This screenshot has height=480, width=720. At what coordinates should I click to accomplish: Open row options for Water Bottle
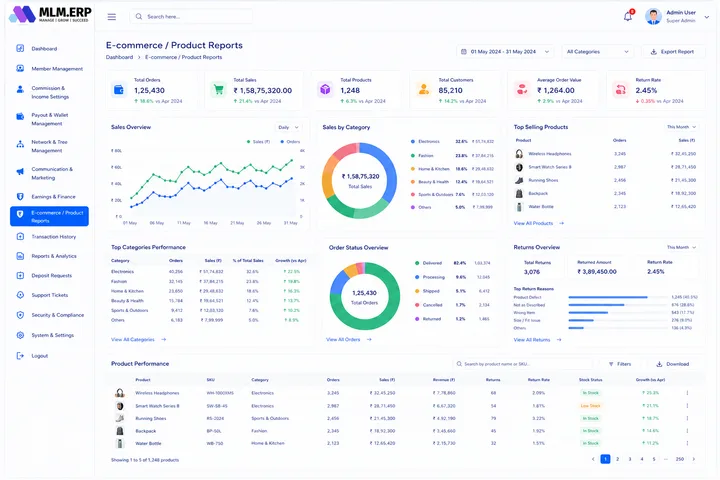tap(687, 443)
